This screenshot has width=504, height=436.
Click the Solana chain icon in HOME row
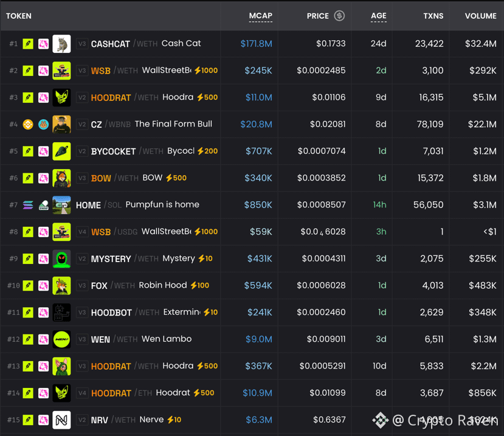tap(28, 205)
